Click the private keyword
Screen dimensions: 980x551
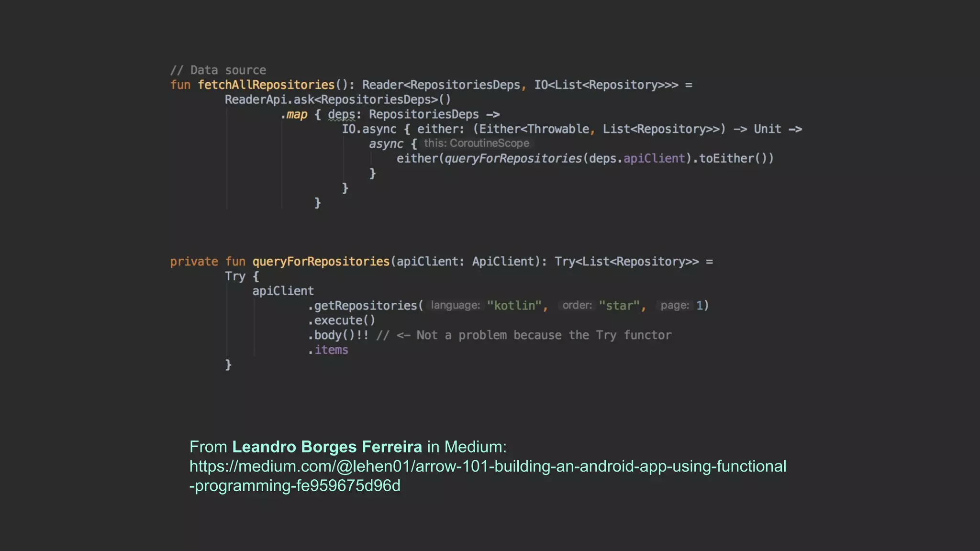(x=194, y=262)
